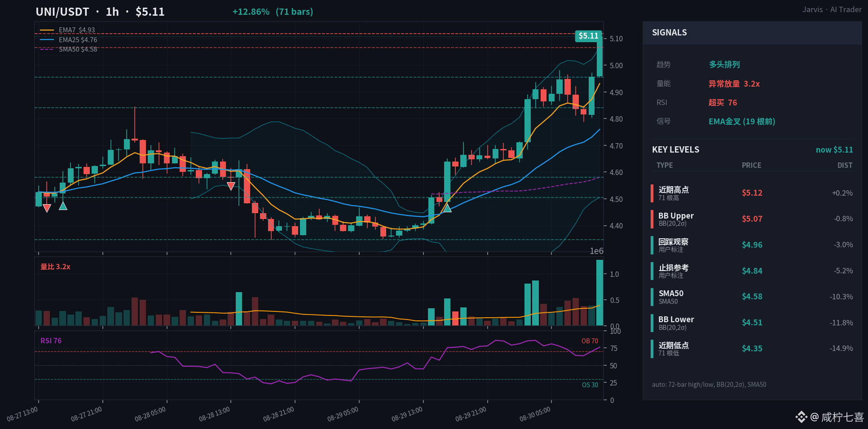The height and width of the screenshot is (429, 868).
Task: Click the 量比 3.2x volume panel label
Action: click(x=55, y=267)
